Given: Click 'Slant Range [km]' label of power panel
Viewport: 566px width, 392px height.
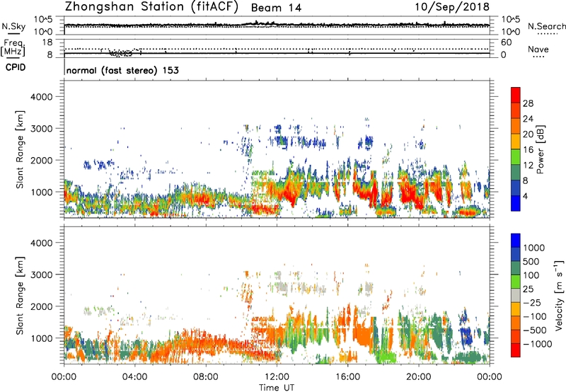Looking at the screenshot, I should coord(20,149).
